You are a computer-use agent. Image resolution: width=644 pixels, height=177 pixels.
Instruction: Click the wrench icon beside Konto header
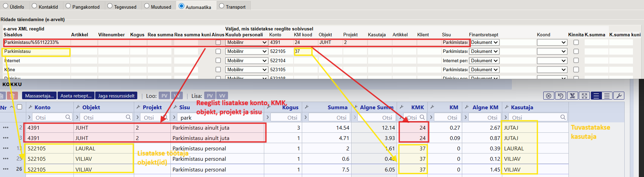point(30,107)
